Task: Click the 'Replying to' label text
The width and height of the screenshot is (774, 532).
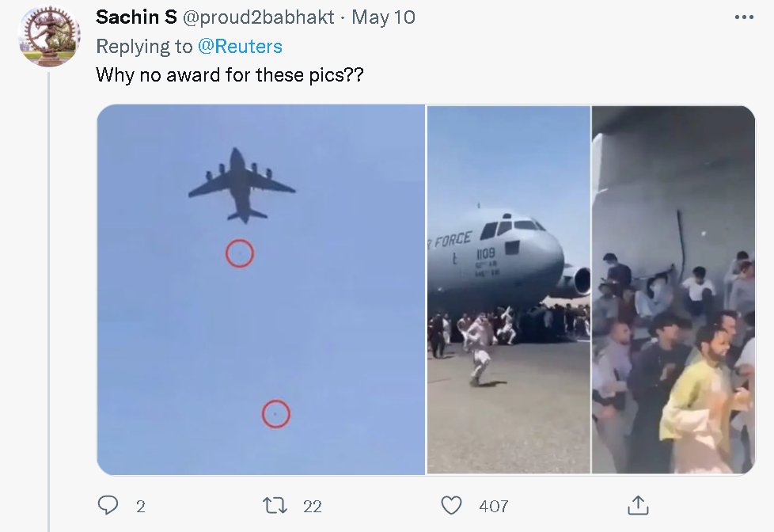Action: [144, 47]
